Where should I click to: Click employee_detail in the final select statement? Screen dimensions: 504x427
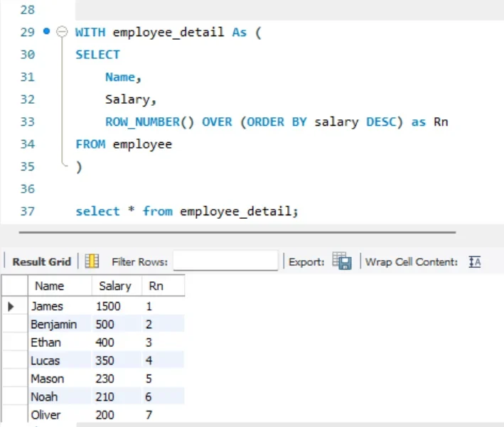click(235, 212)
